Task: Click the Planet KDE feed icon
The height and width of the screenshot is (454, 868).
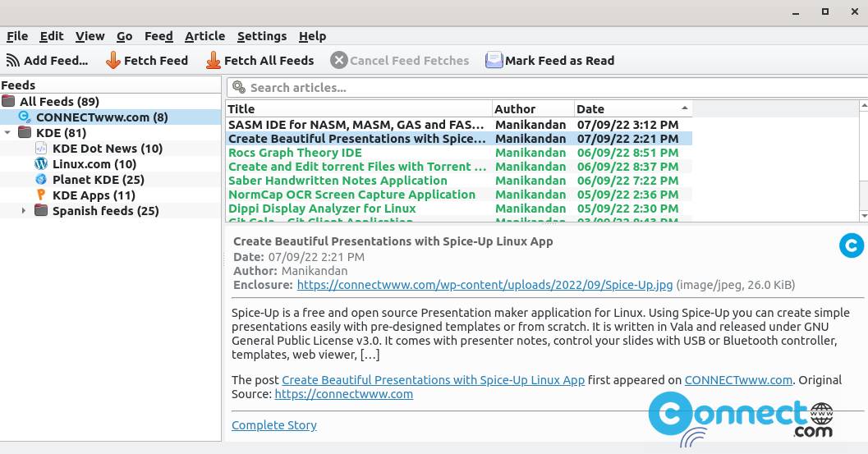Action: [41, 180]
